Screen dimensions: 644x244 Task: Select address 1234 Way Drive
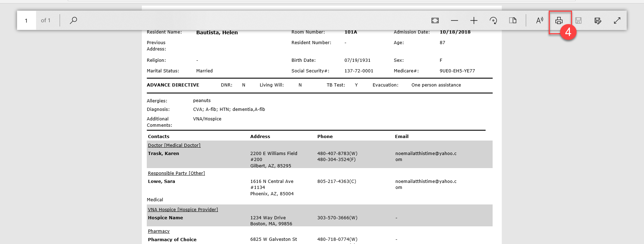(x=268, y=218)
